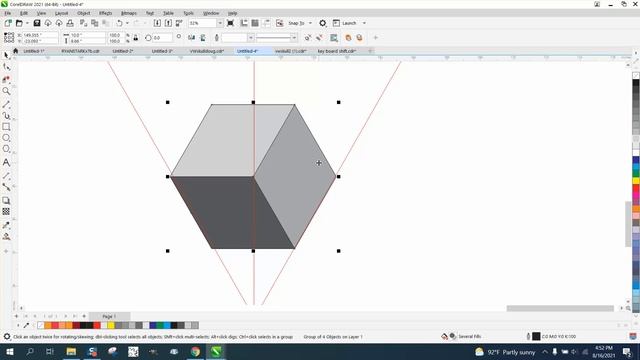Open the weather widget showing Partly sunny
Viewport: 640px width, 360px height.
tap(505, 352)
